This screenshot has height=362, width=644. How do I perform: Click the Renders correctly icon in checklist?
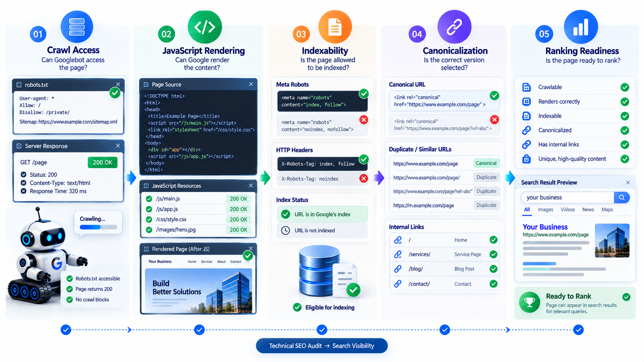[526, 102]
